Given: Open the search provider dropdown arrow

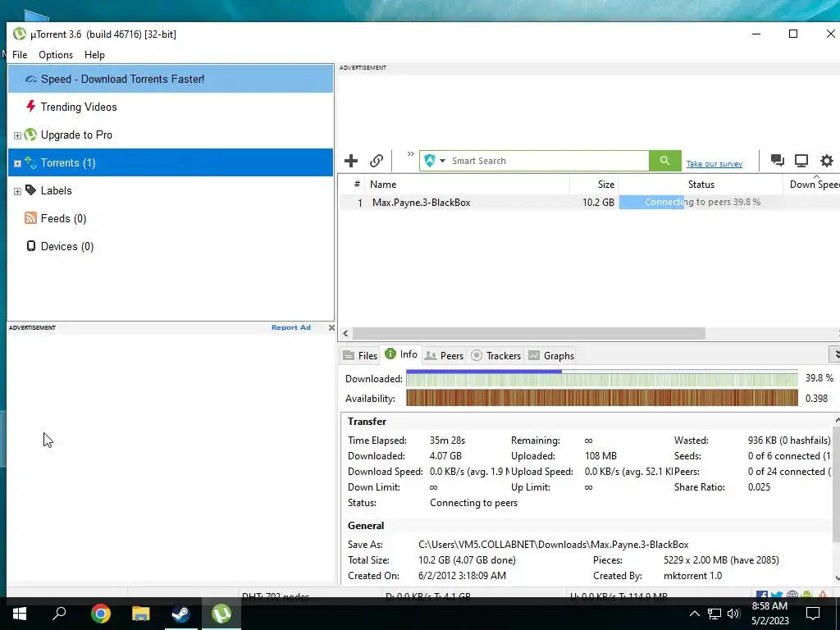Looking at the screenshot, I should [x=442, y=161].
